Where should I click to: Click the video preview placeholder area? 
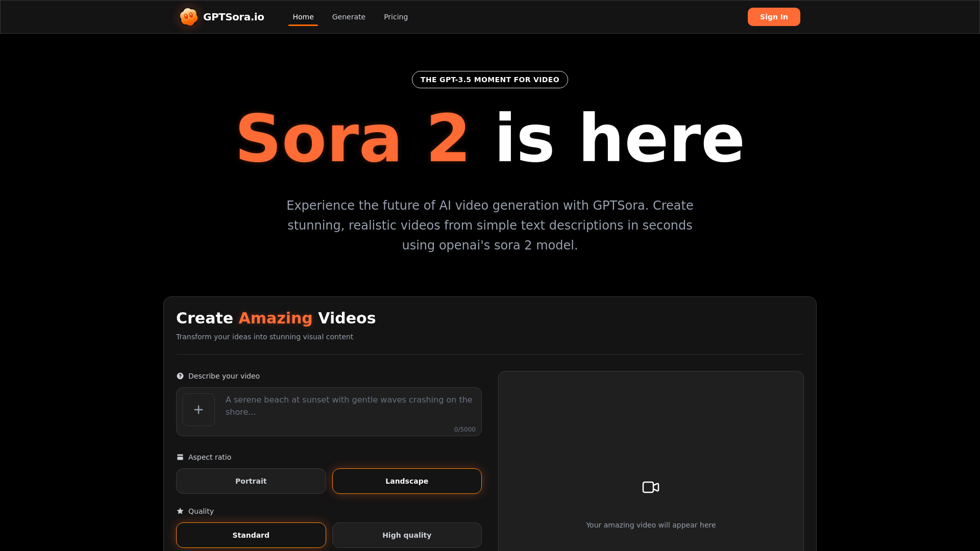pyautogui.click(x=651, y=434)
